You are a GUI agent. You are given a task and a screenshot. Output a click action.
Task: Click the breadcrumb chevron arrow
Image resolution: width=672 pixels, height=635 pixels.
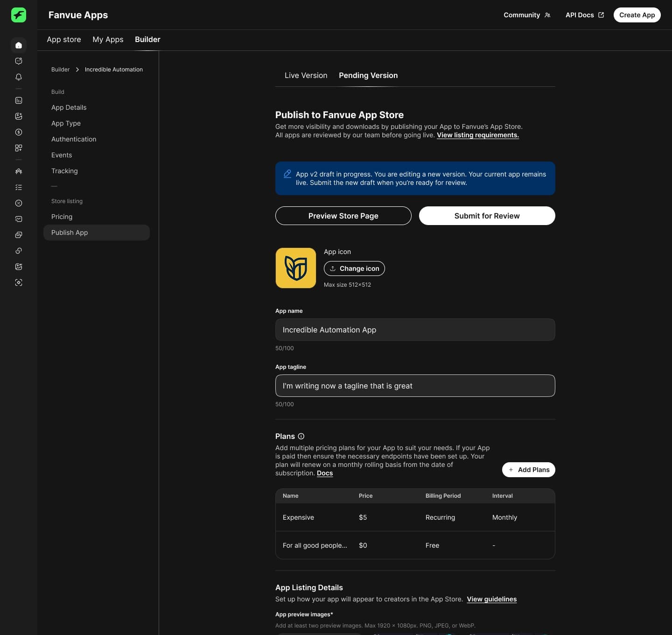(77, 70)
